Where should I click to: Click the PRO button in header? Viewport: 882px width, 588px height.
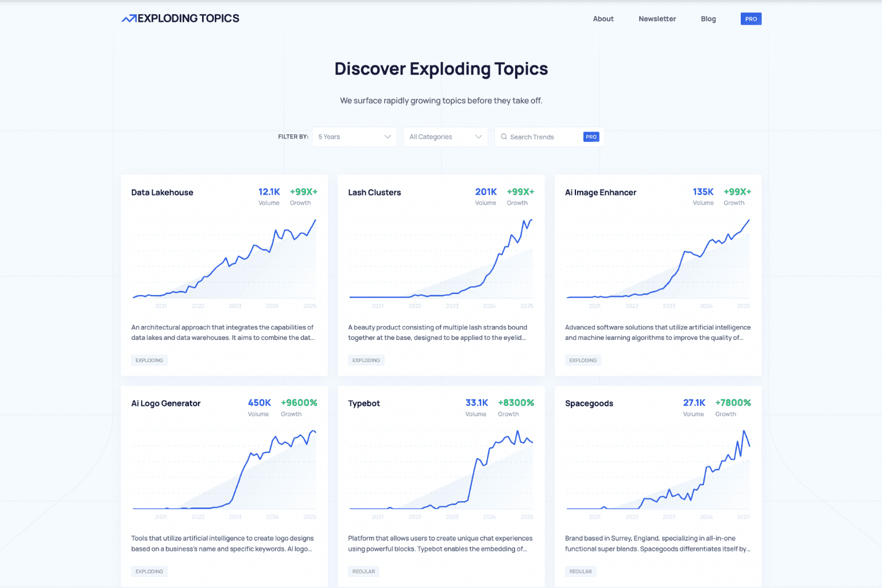tap(751, 19)
